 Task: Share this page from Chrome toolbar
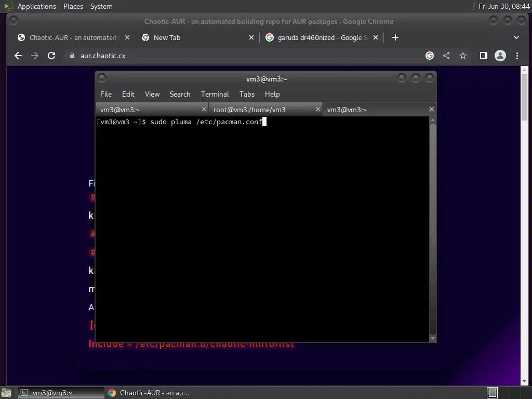(x=446, y=56)
